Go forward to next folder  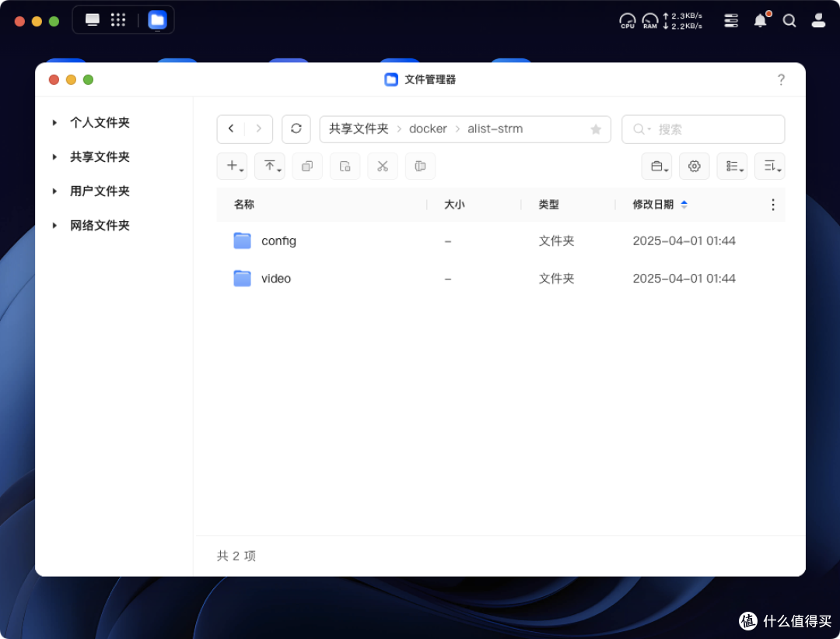pyautogui.click(x=259, y=128)
